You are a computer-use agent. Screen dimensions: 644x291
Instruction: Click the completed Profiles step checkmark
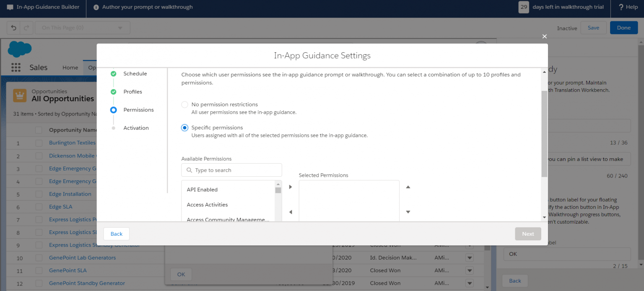point(114,92)
